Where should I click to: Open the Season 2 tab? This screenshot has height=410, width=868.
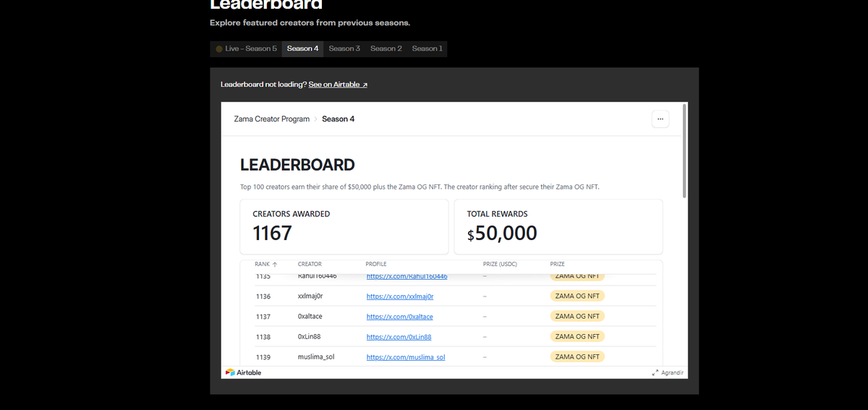tap(386, 48)
